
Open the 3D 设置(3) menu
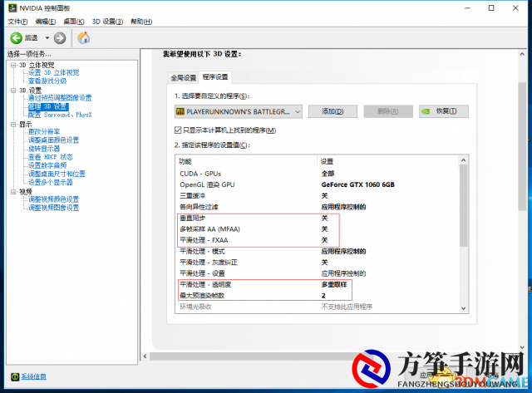click(x=107, y=22)
